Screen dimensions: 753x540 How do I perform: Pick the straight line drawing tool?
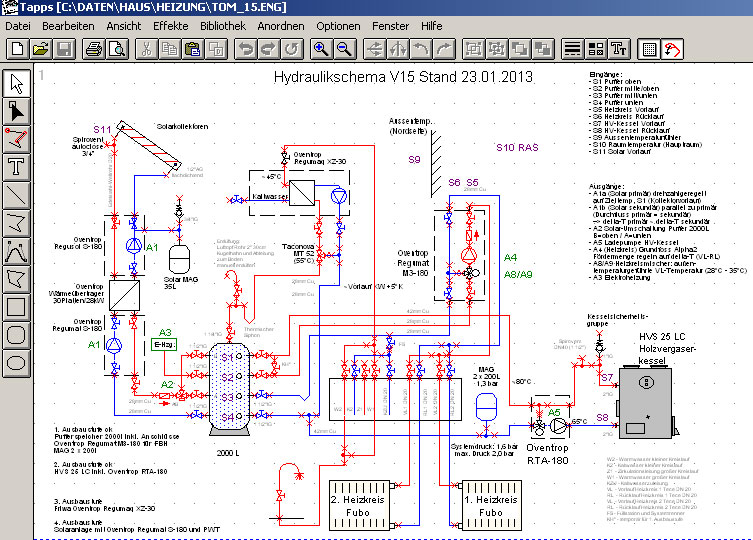(x=17, y=193)
